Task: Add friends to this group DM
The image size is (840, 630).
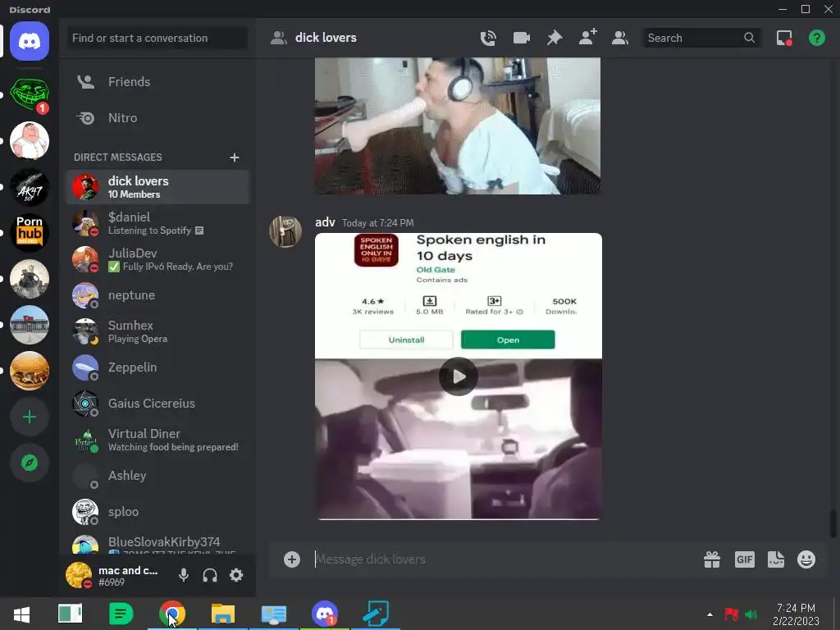Action: pyautogui.click(x=587, y=38)
